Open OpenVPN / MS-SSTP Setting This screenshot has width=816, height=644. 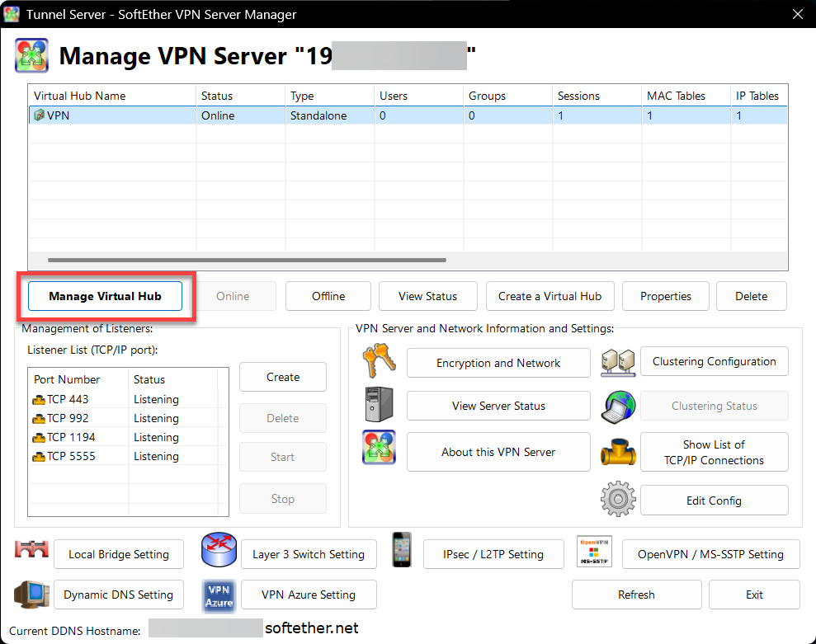(711, 554)
